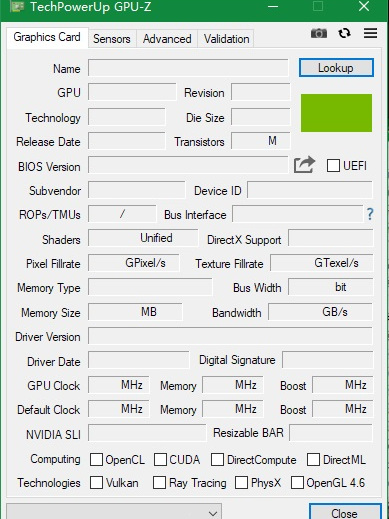Toggle the UEFI checkbox
This screenshot has width=389, height=519.
point(333,166)
